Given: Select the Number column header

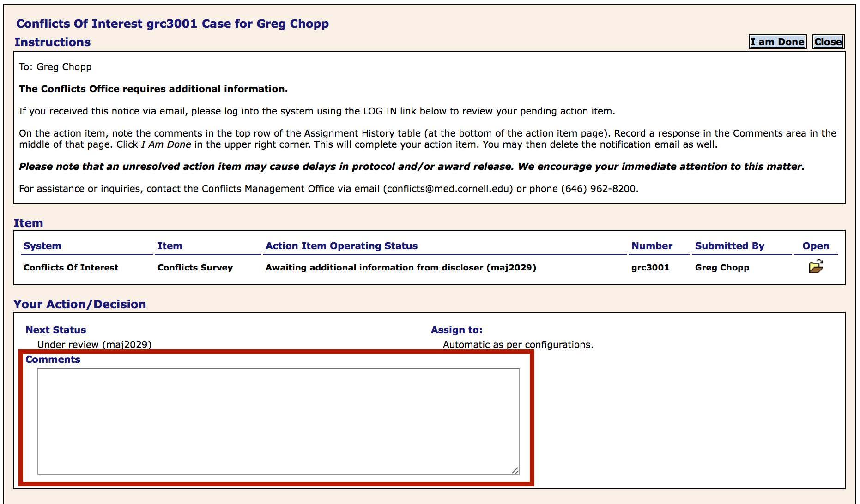Looking at the screenshot, I should [652, 246].
